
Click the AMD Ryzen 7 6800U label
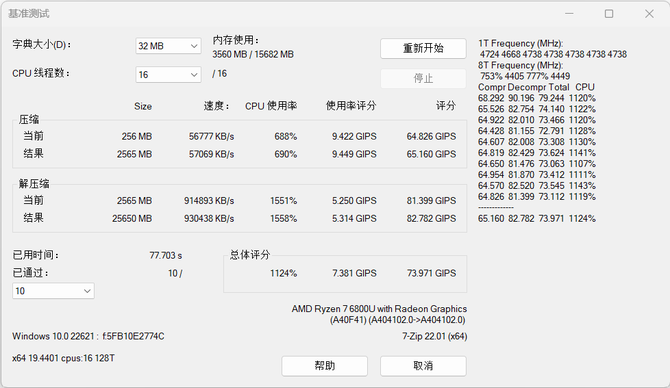379,309
